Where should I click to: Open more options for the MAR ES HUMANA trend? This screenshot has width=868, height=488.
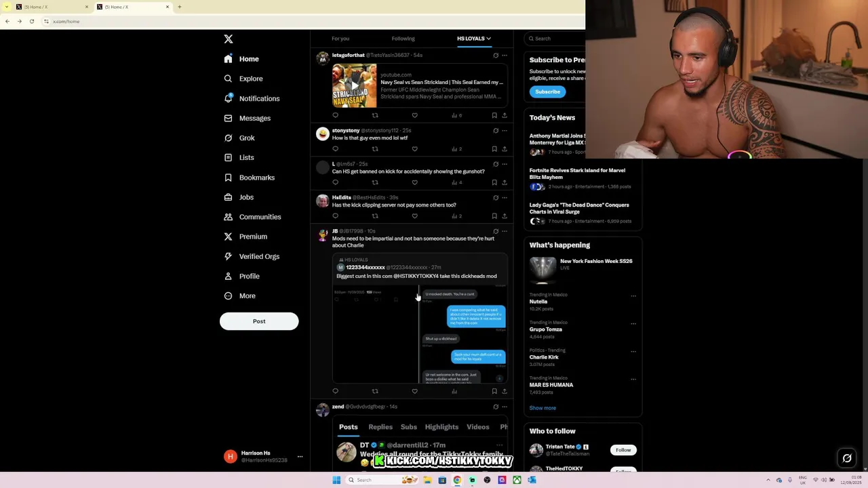click(633, 380)
